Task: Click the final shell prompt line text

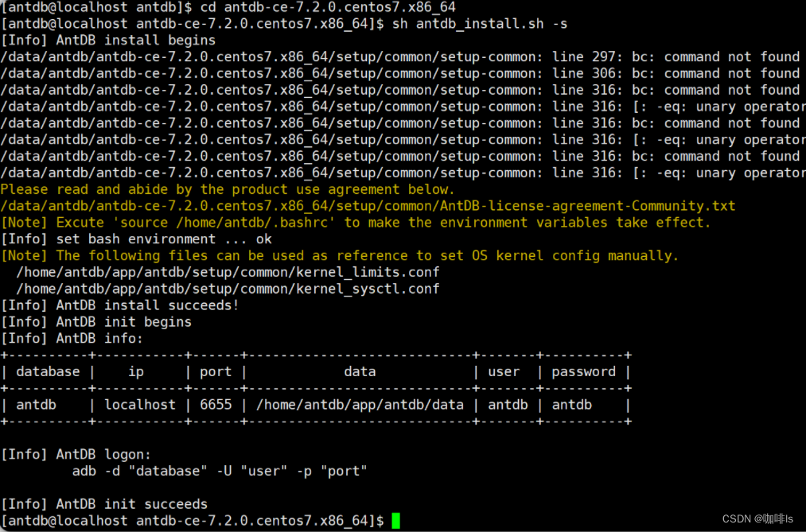Action: 193,521
